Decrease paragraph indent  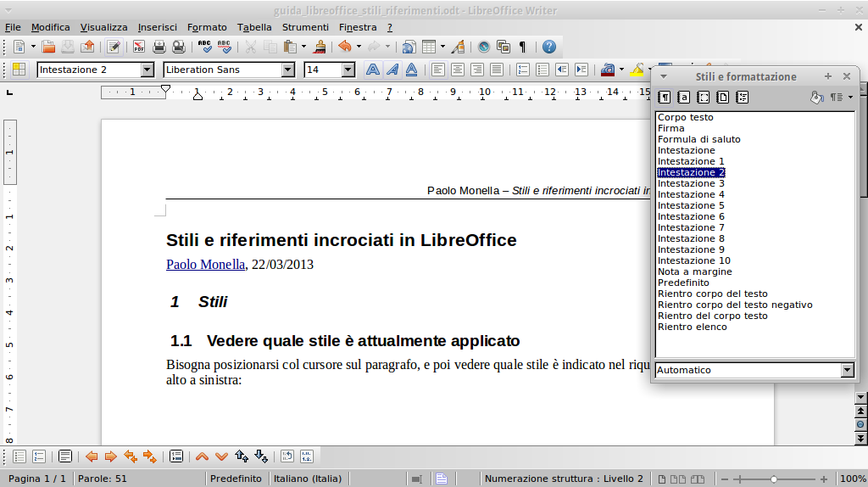click(562, 70)
